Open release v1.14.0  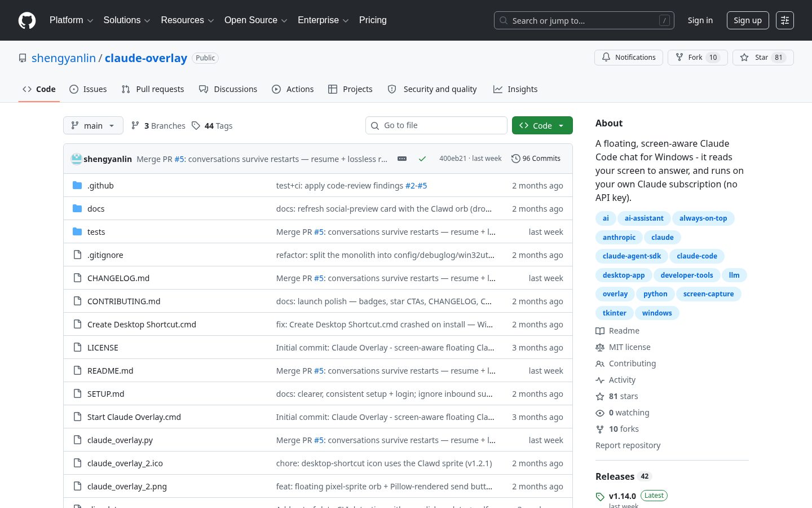tap(622, 496)
